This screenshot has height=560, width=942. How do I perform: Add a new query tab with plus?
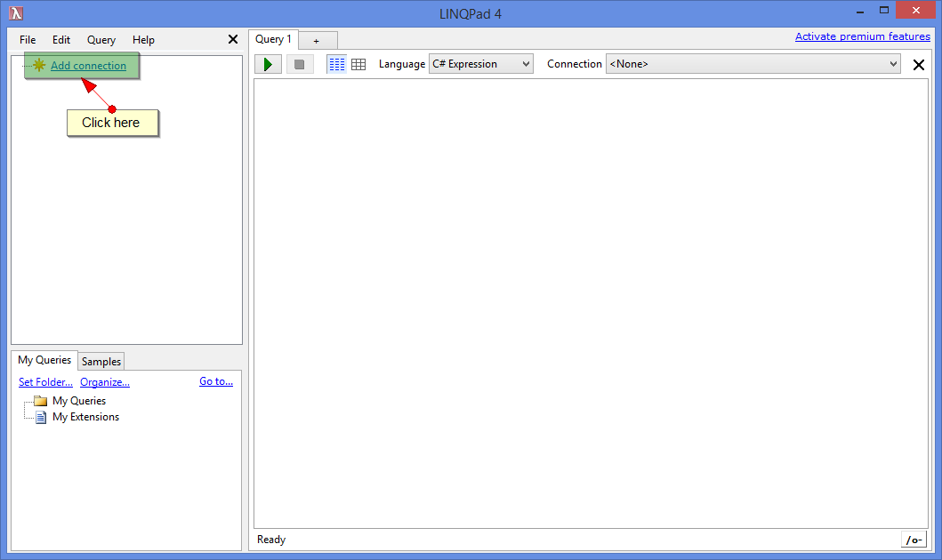tap(317, 41)
